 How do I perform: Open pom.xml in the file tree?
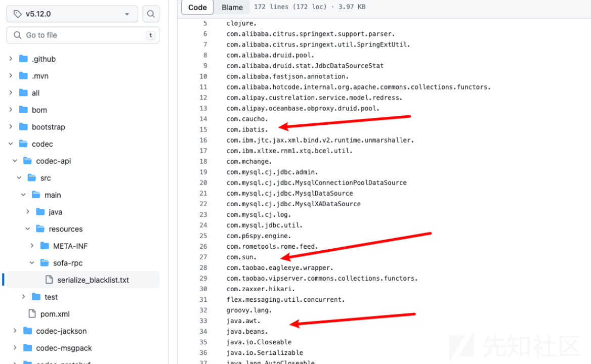tap(55, 314)
